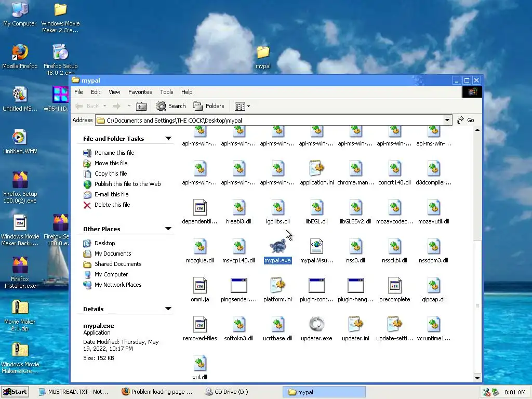The height and width of the screenshot is (399, 532).
Task: Select the omni.ja file icon
Action: [x=200, y=285]
